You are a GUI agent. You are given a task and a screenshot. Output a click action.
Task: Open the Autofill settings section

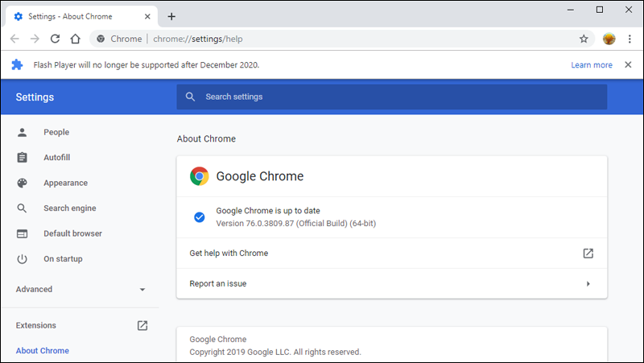[56, 158]
